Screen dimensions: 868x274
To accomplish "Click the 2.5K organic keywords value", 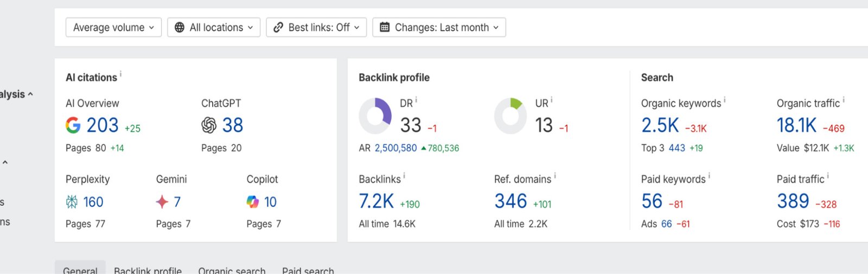I will point(660,125).
